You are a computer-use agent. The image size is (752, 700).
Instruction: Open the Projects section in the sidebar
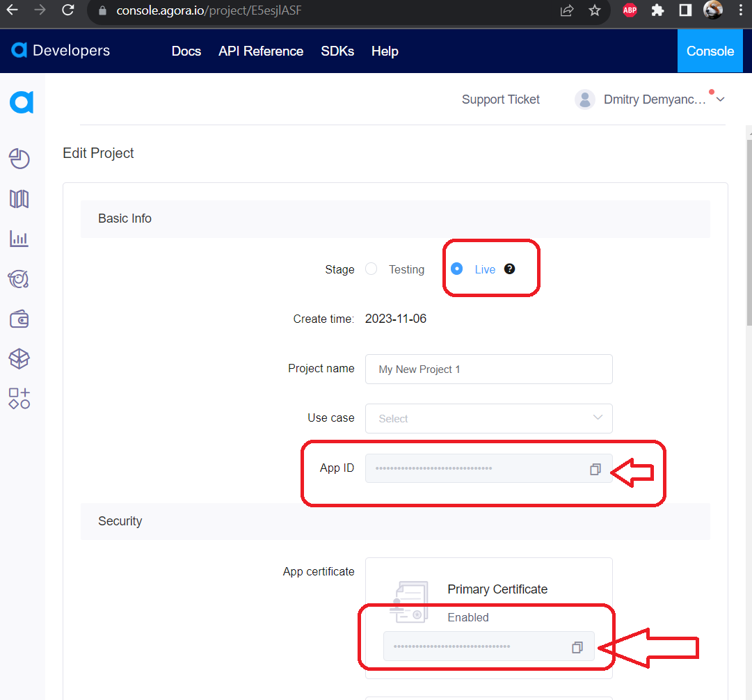[x=19, y=199]
